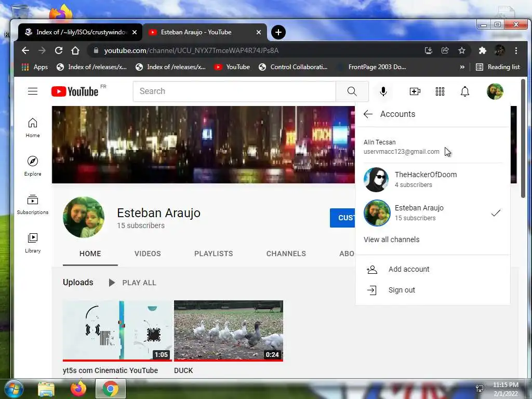Reload the page
Image resolution: width=532 pixels, height=399 pixels.
point(59,50)
